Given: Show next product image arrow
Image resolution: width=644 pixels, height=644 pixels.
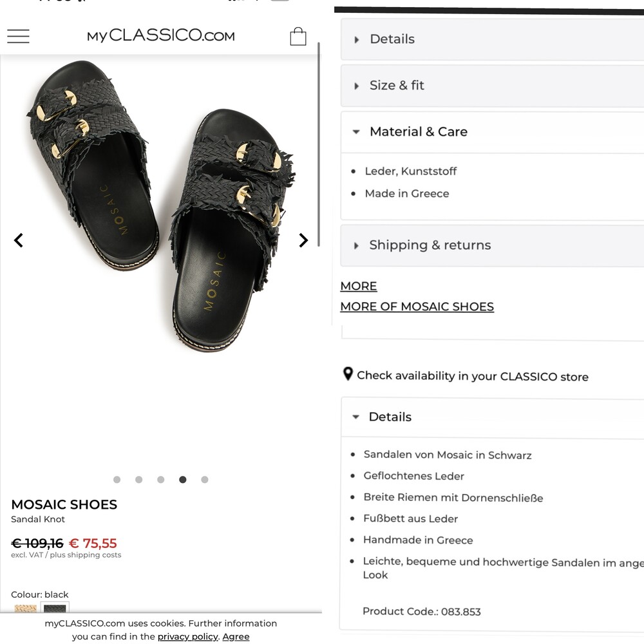Looking at the screenshot, I should 303,240.
